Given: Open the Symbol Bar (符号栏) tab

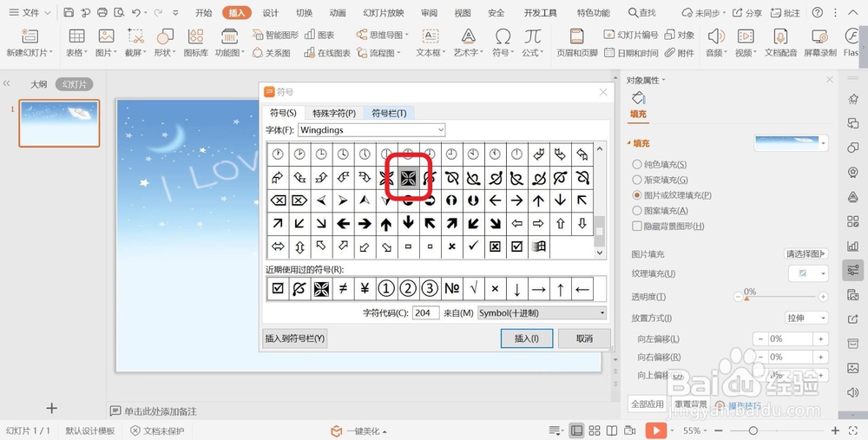Looking at the screenshot, I should (x=389, y=113).
